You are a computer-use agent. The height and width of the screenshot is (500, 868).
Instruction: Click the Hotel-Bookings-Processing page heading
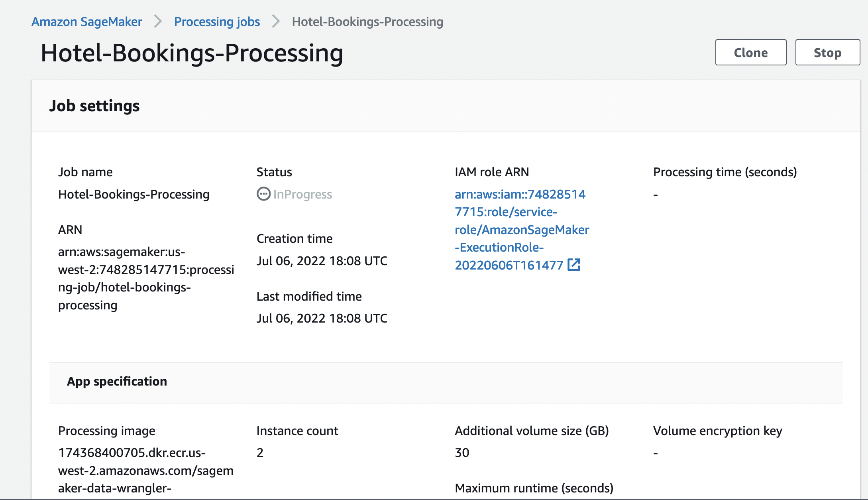click(x=192, y=53)
